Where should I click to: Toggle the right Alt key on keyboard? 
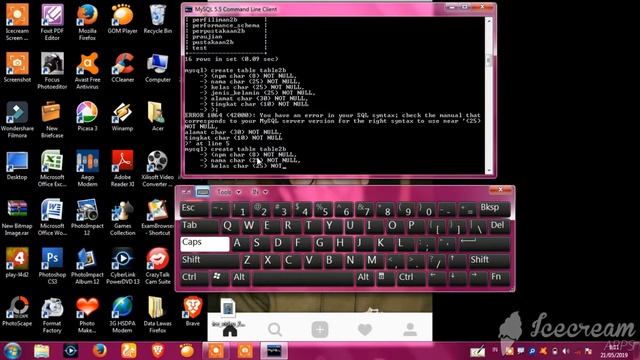364,278
